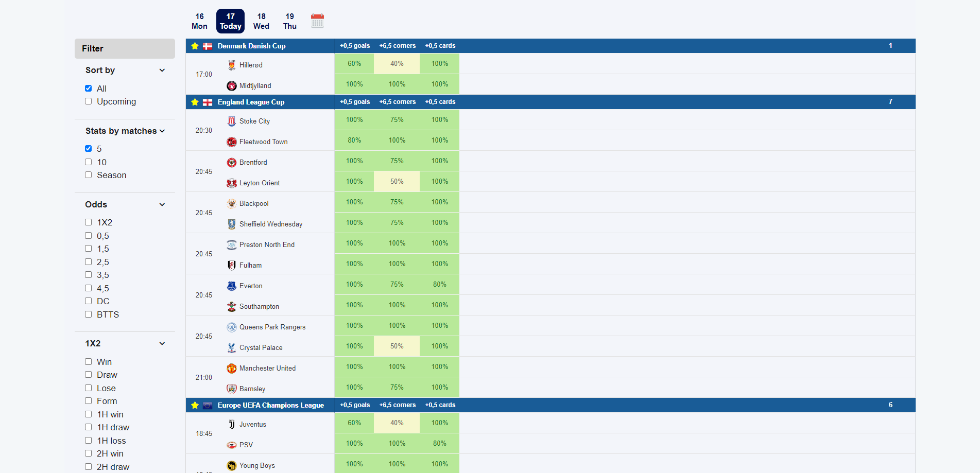Screen dimensions: 980x473
Task: Select the 19 Thu date tab
Action: (290, 21)
